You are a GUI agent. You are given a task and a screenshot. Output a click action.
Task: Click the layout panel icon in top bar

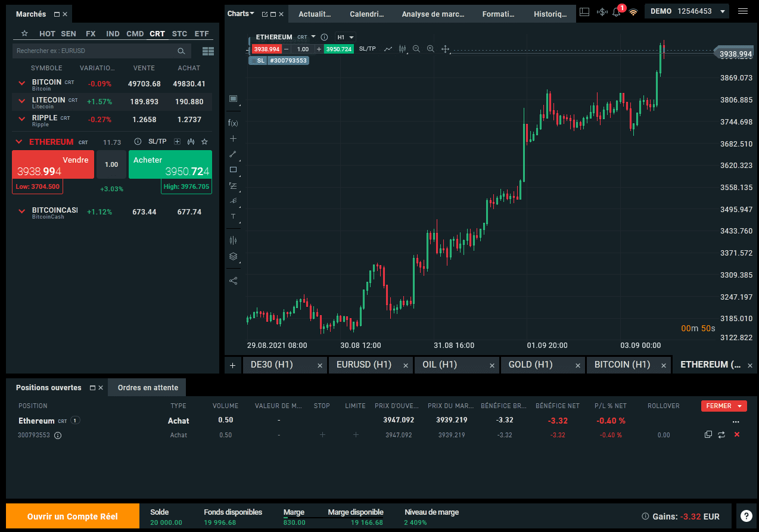coord(584,11)
